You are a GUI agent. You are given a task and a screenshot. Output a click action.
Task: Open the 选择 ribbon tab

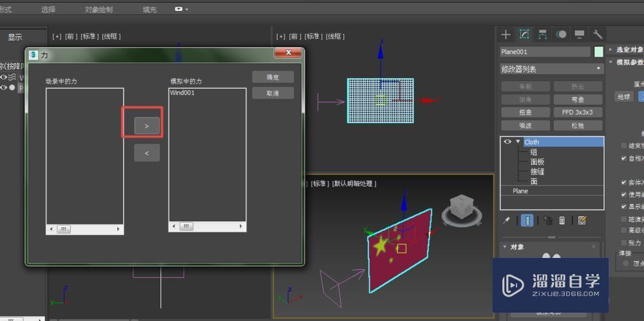48,10
